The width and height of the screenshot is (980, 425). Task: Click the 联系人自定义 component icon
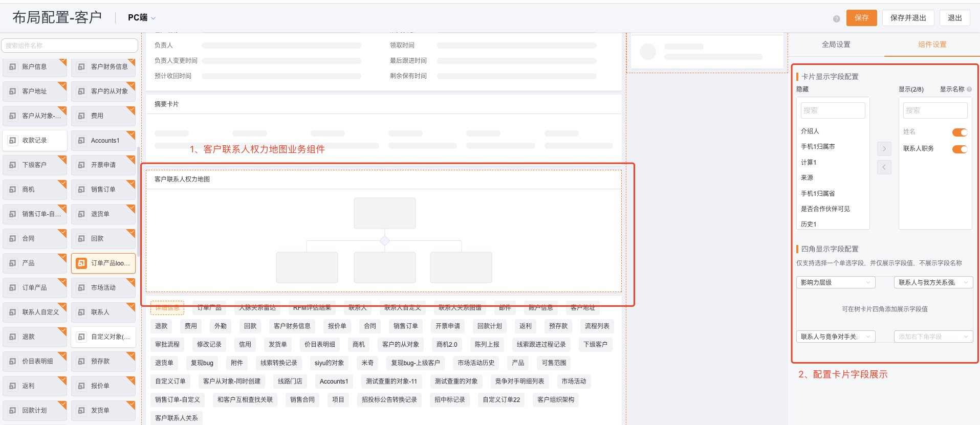point(12,312)
